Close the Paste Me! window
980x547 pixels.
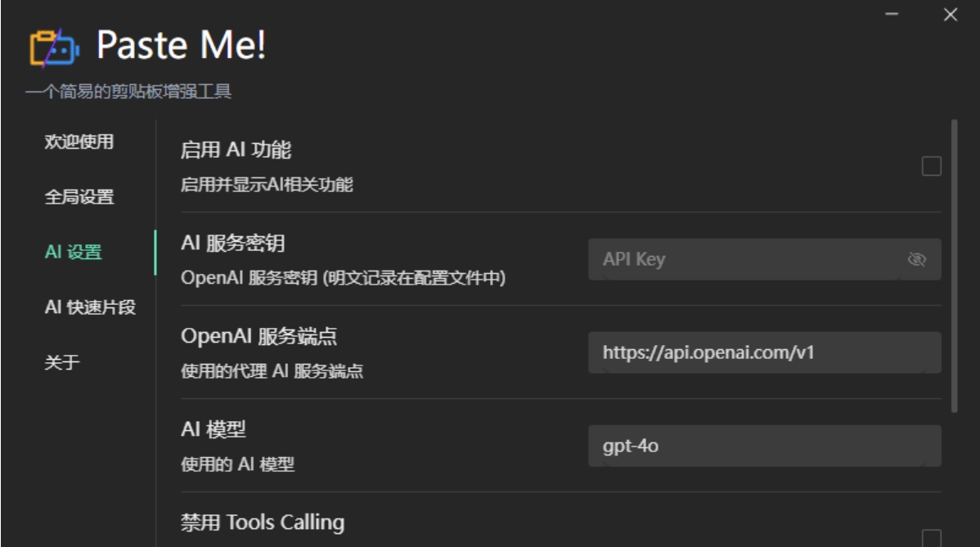click(x=950, y=16)
